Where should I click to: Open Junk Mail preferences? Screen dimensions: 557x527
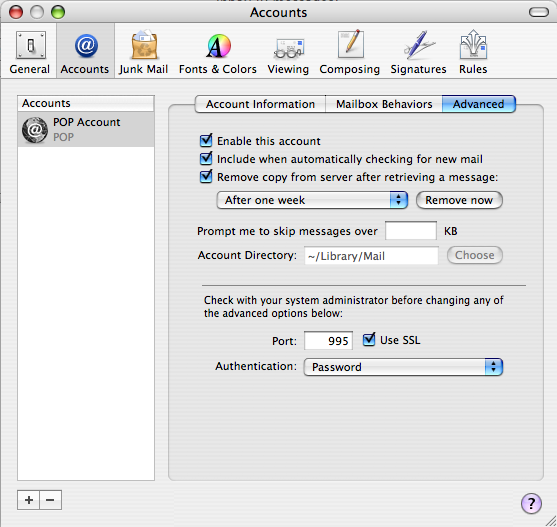pyautogui.click(x=144, y=52)
